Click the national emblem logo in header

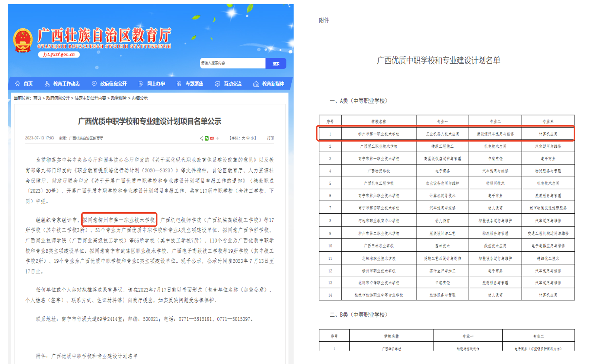23,41
